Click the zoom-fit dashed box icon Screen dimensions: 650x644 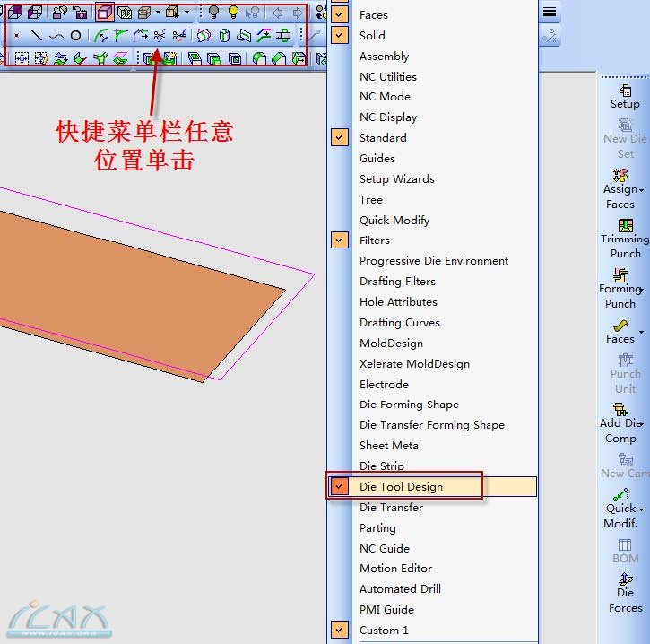pos(22,58)
